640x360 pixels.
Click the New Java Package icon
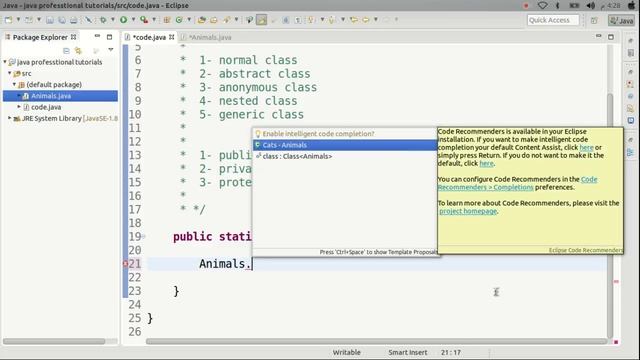pyautogui.click(x=167, y=20)
